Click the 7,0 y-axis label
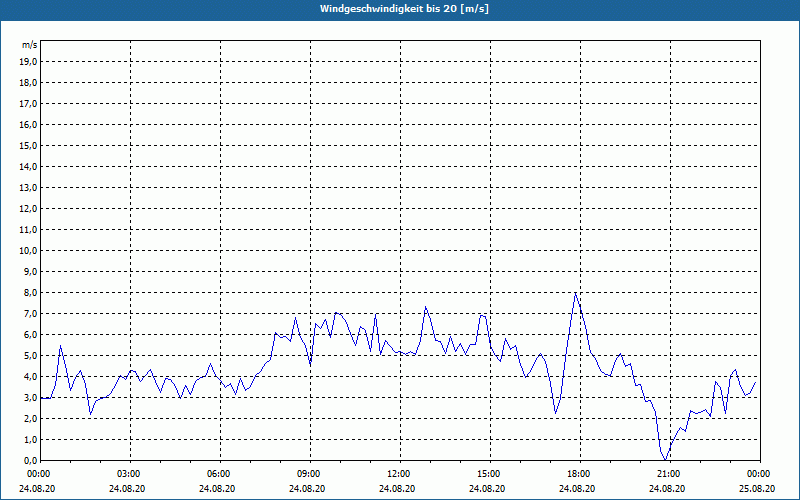 click(31, 313)
